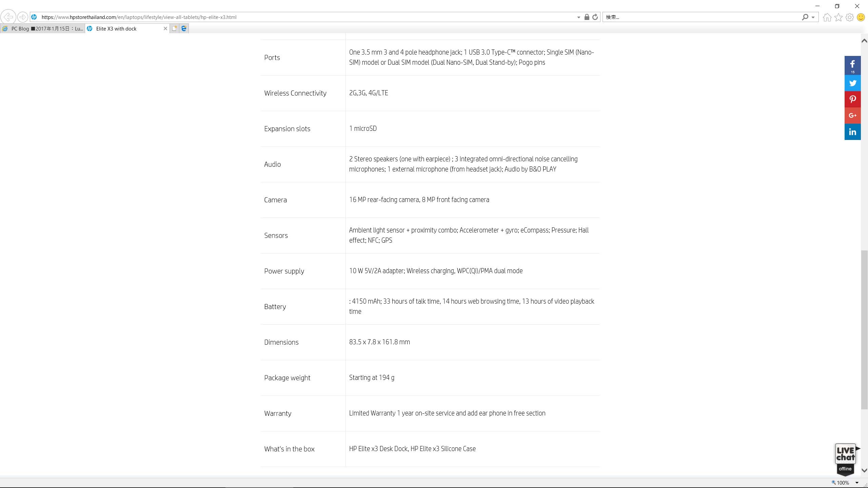Switch to the PC Blog tab
This screenshot has width=868, height=488.
click(42, 28)
